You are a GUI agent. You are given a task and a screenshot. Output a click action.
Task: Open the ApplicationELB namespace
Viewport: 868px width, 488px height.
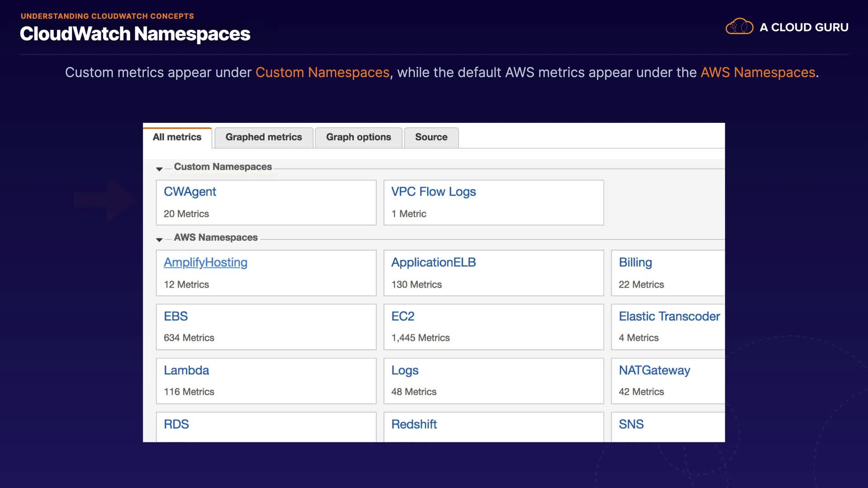point(433,263)
